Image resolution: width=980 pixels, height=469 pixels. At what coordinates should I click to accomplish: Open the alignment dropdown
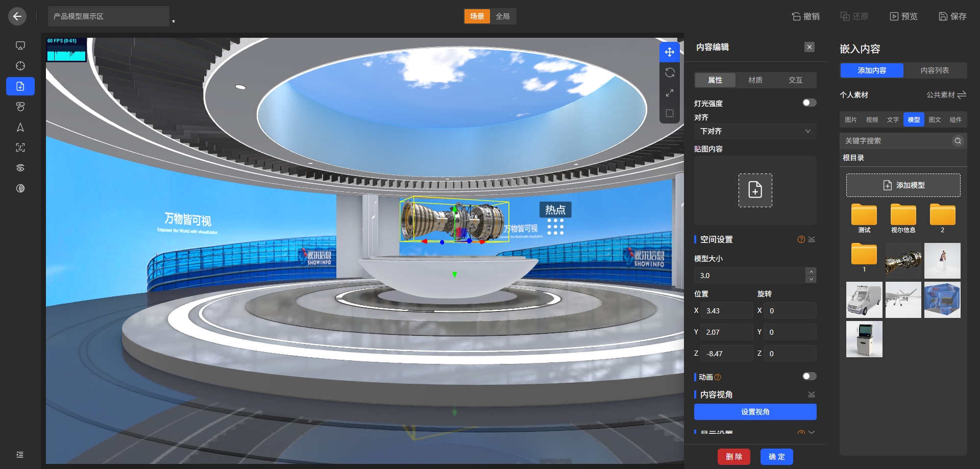pyautogui.click(x=755, y=131)
